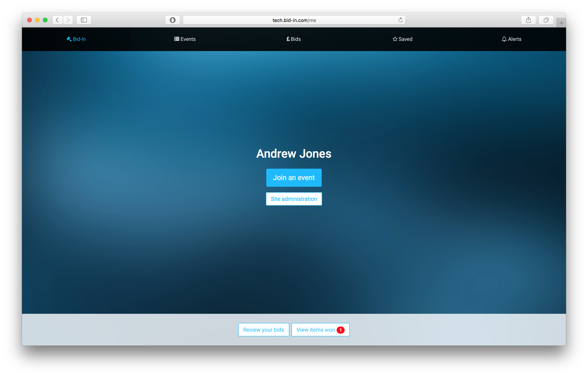Go forward with the Safari forward arrow
The image size is (588, 377).
[68, 20]
